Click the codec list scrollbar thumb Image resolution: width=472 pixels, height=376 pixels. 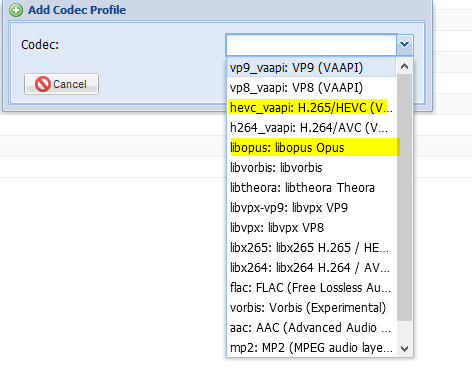(405, 198)
